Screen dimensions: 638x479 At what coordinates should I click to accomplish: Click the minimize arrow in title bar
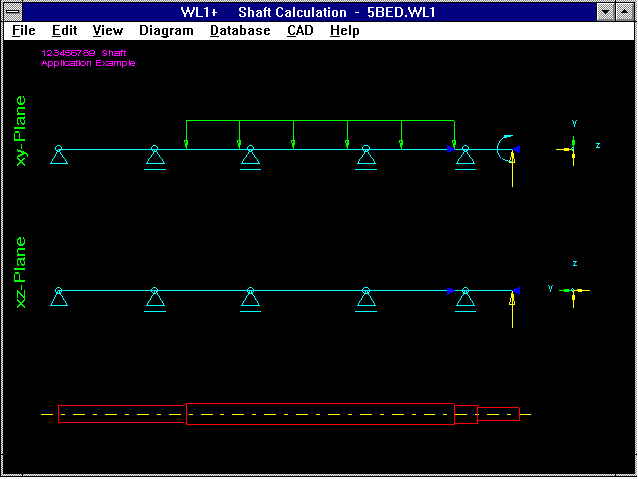(605, 12)
